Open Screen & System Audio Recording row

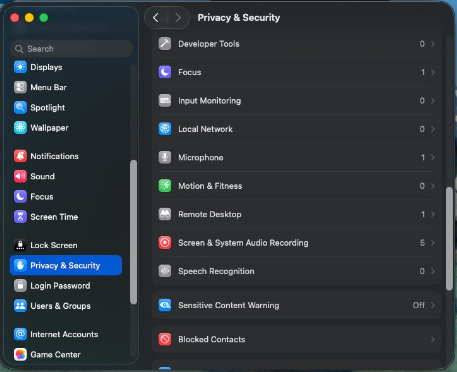pos(297,243)
